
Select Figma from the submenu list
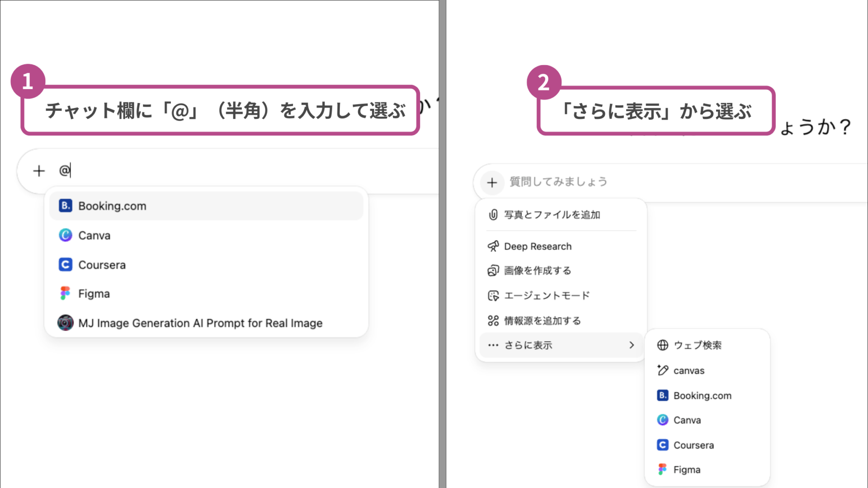coord(687,469)
